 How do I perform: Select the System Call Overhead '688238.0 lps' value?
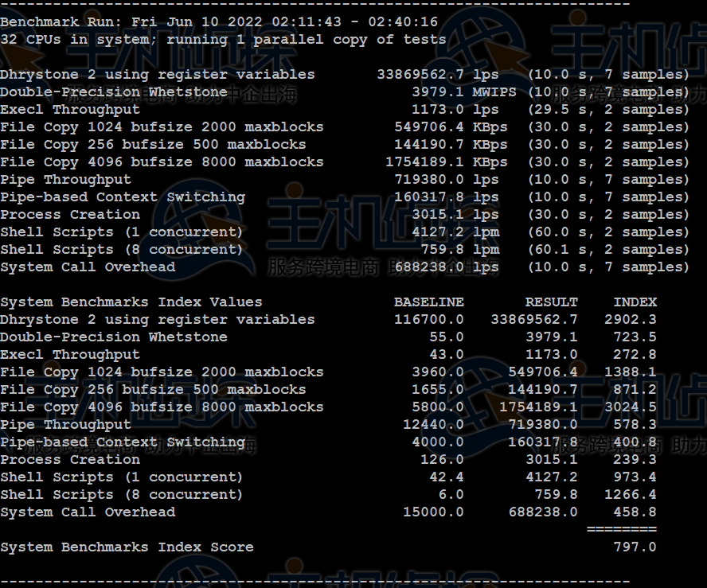pyautogui.click(x=447, y=267)
